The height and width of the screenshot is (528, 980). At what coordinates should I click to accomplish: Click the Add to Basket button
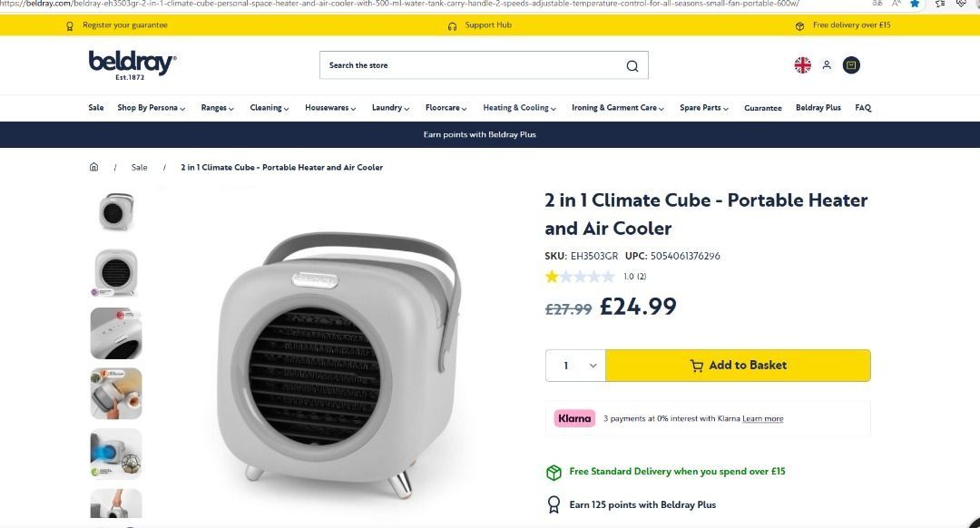point(738,366)
